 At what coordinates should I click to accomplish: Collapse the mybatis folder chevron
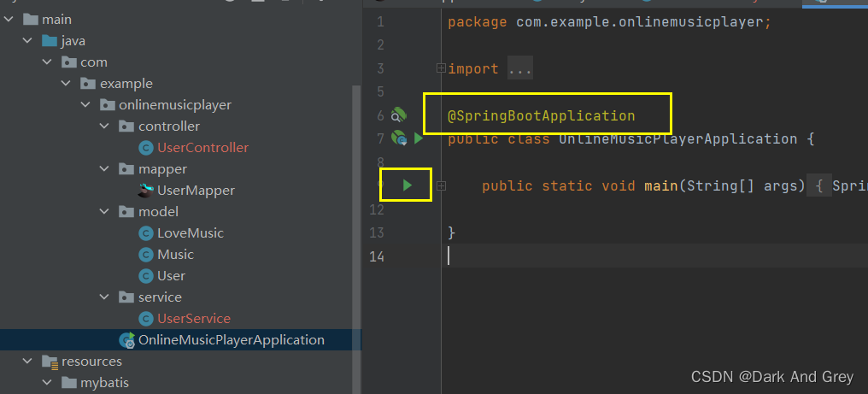click(47, 383)
